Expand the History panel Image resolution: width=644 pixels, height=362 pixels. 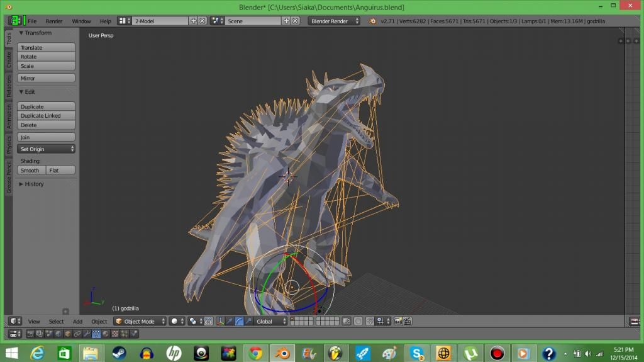pos(31,184)
